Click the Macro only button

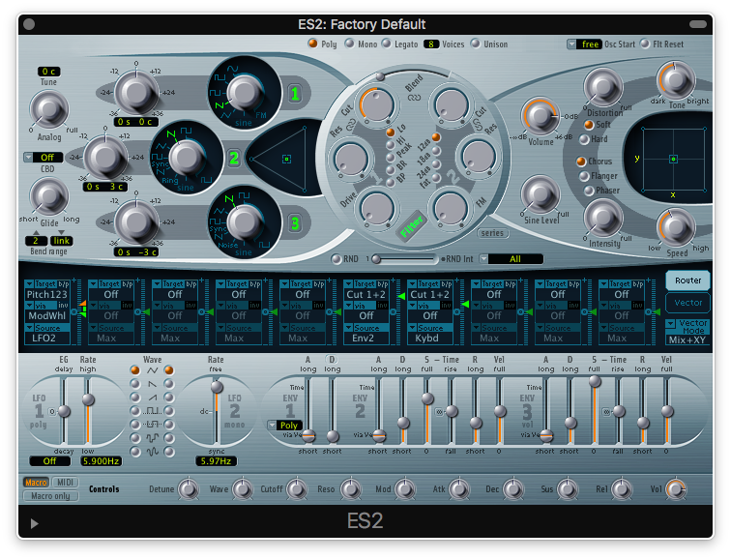(x=51, y=496)
